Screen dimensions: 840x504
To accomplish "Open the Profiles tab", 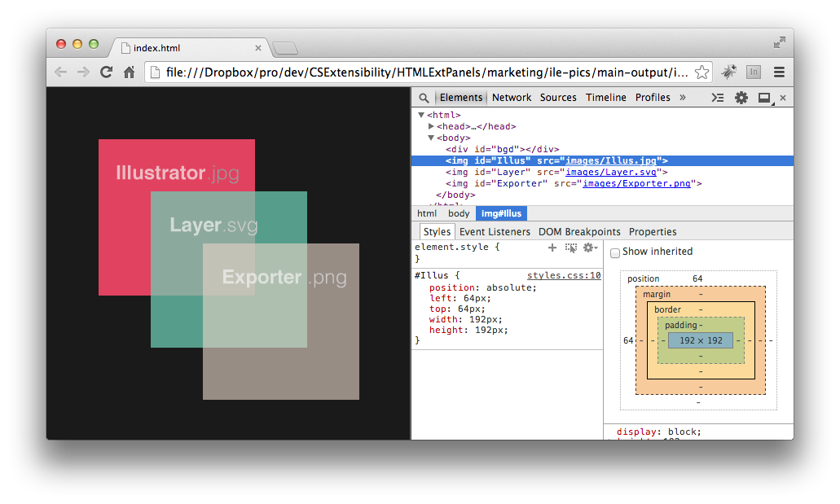I will [x=653, y=98].
